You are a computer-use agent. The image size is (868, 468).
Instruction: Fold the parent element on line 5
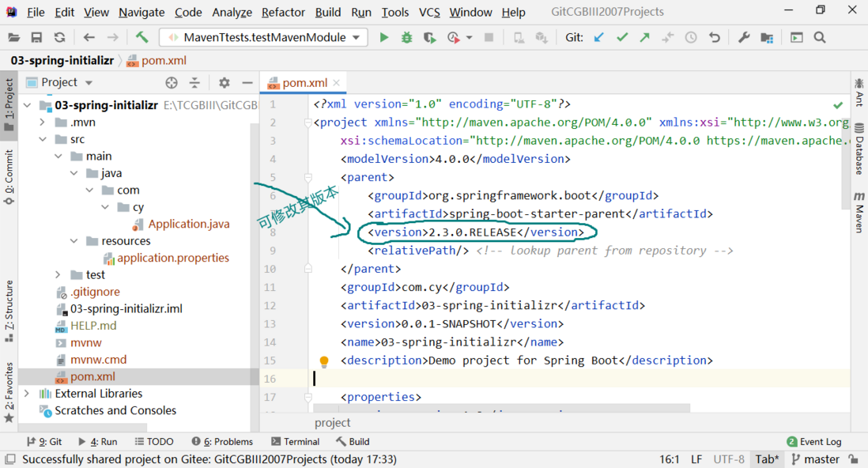click(x=308, y=177)
